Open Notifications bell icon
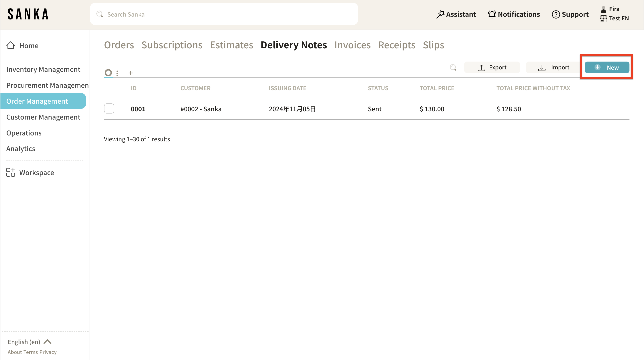 pyautogui.click(x=492, y=14)
